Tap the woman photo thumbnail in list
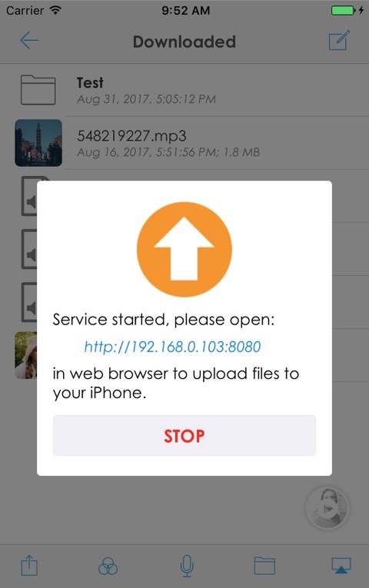 click(x=26, y=355)
